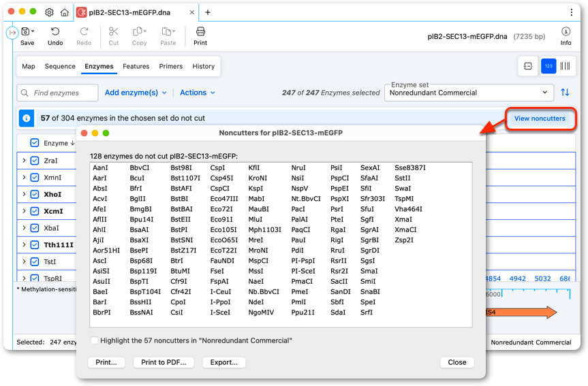Click the pIB2-SEC13-mEGFP.dna file tab icon
Image resolution: width=588 pixels, height=386 pixels.
click(x=81, y=12)
